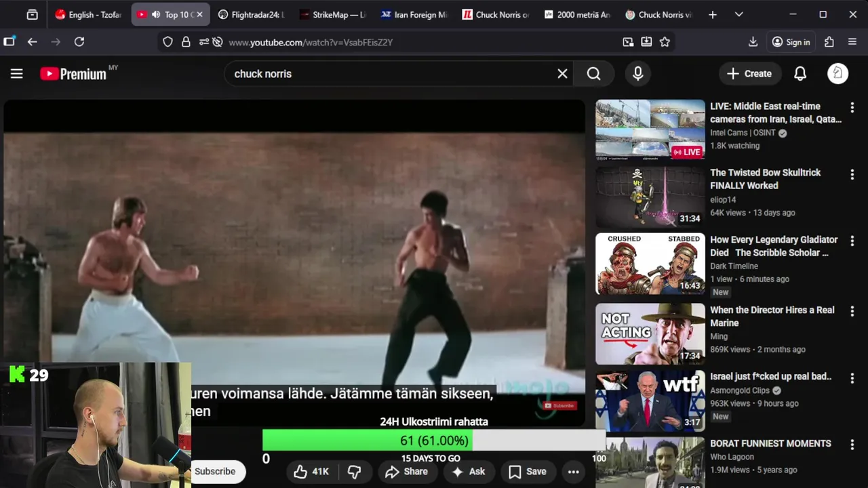Share the video
Image resolution: width=868 pixels, height=488 pixels.
click(406, 472)
